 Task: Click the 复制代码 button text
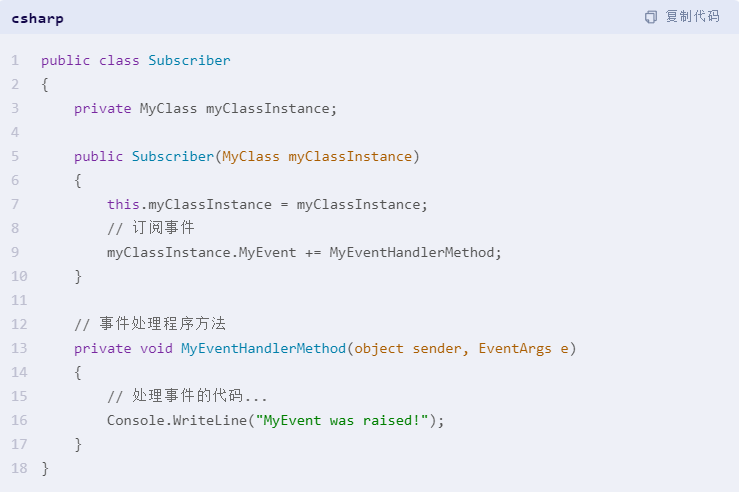click(x=692, y=17)
